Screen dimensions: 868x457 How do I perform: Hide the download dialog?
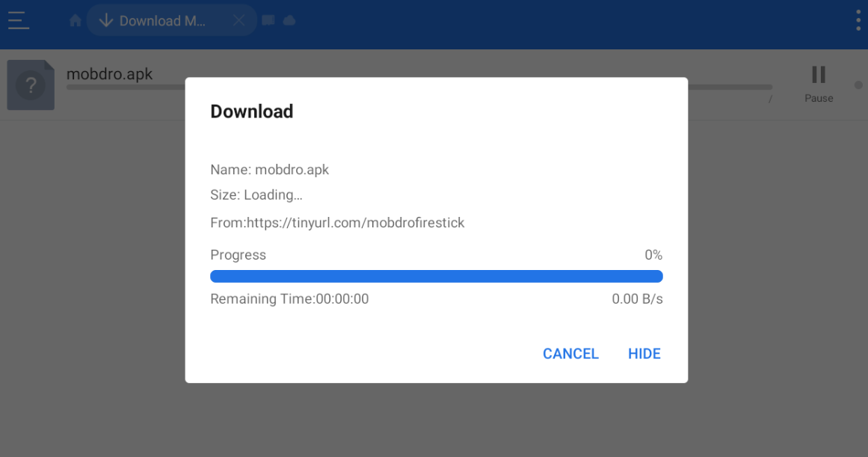click(644, 354)
